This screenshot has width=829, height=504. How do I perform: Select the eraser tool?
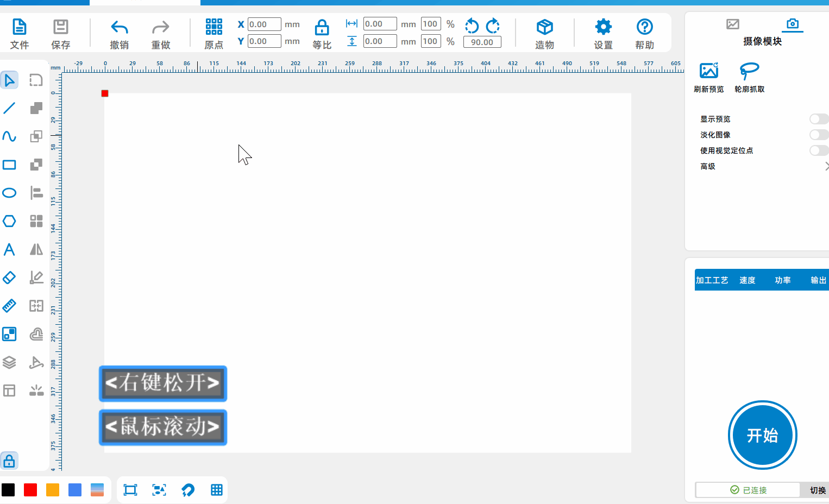pyautogui.click(x=9, y=278)
